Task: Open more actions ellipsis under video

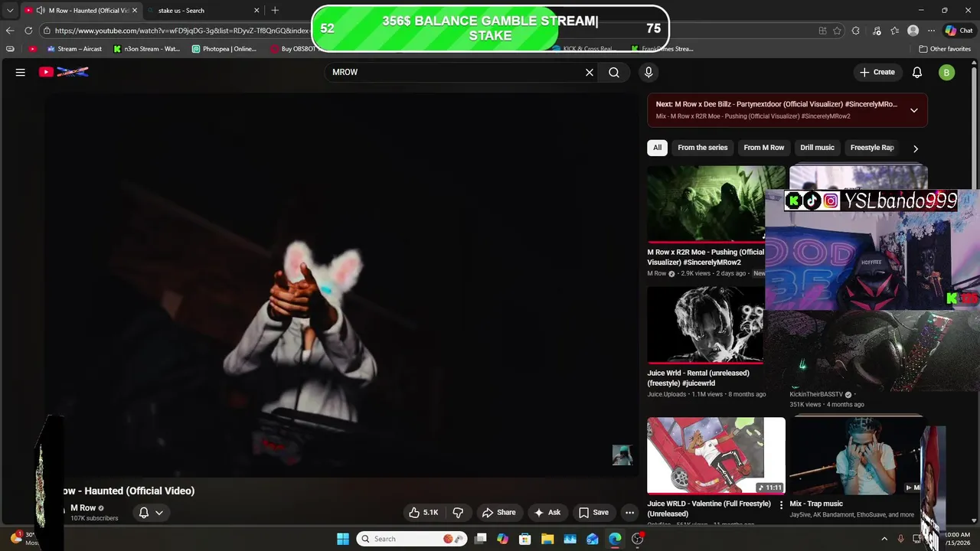Action: pos(629,513)
